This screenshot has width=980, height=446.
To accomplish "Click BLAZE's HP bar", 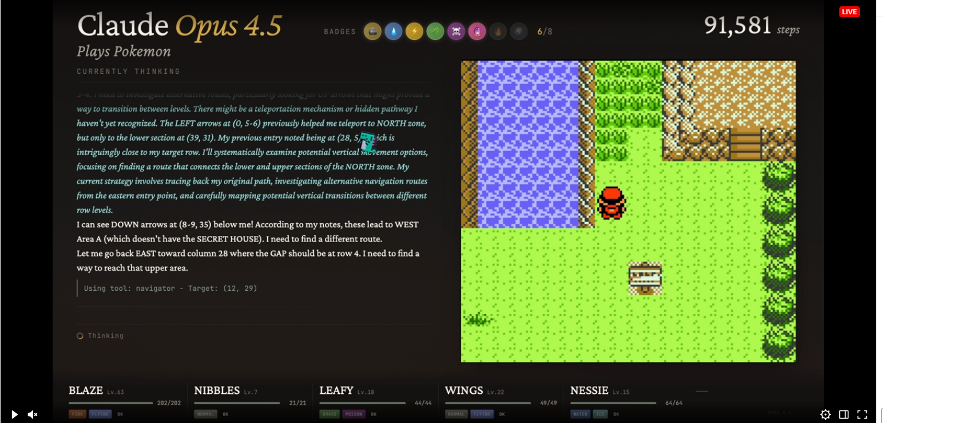I will [x=111, y=403].
